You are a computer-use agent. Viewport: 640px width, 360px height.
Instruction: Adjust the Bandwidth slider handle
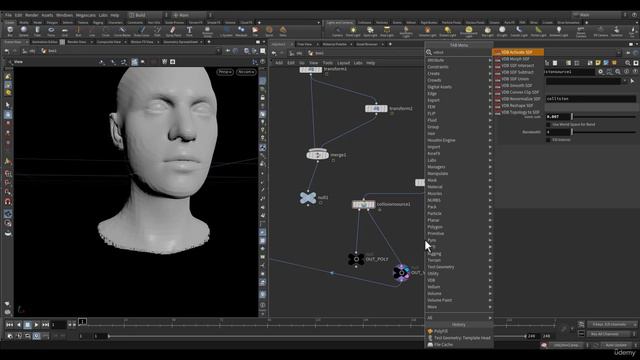pos(572,132)
